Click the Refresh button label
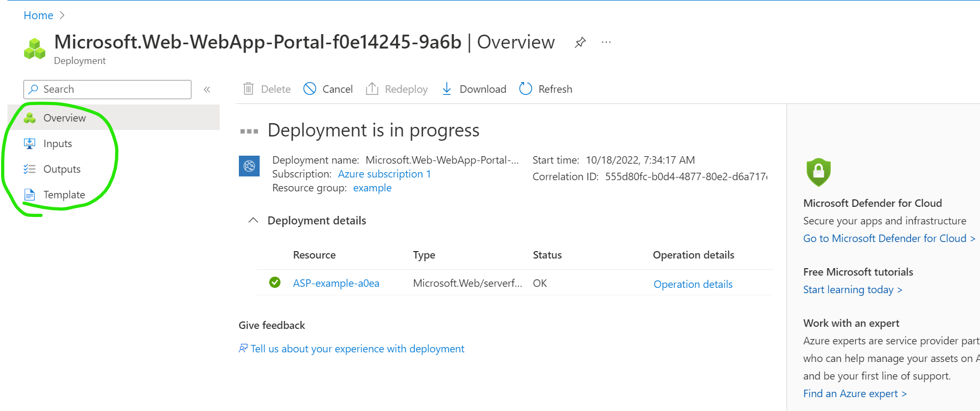 point(555,89)
